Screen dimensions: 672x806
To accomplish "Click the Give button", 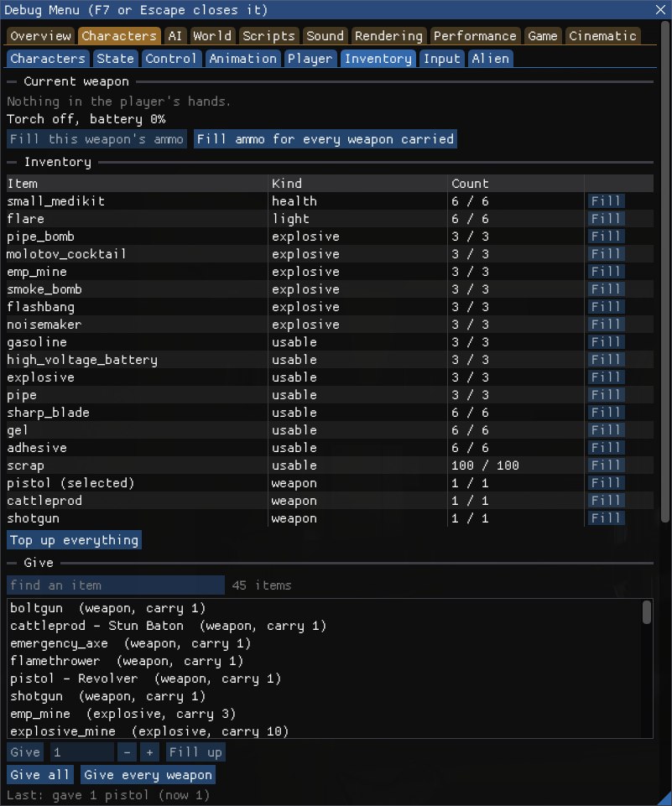I will 25,752.
